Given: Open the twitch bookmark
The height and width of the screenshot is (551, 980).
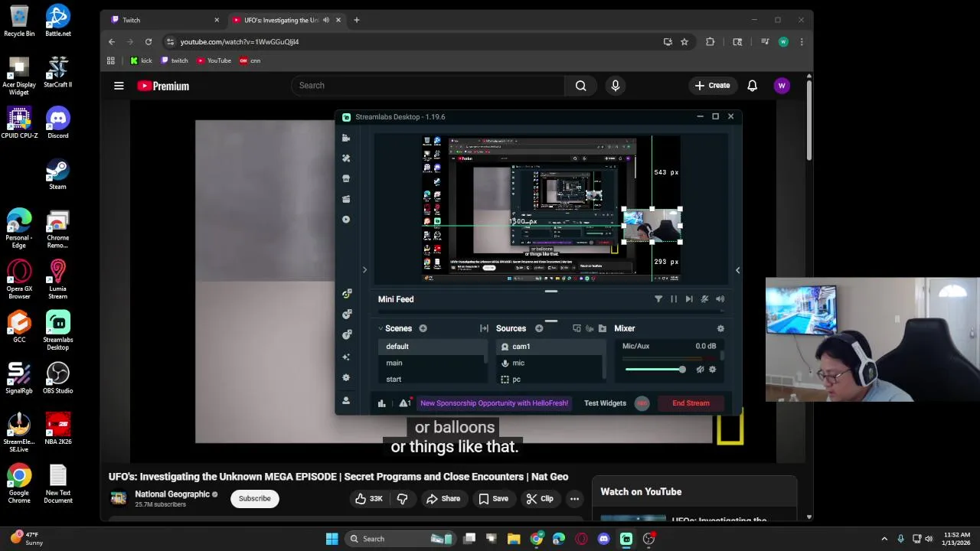Looking at the screenshot, I should (175, 60).
